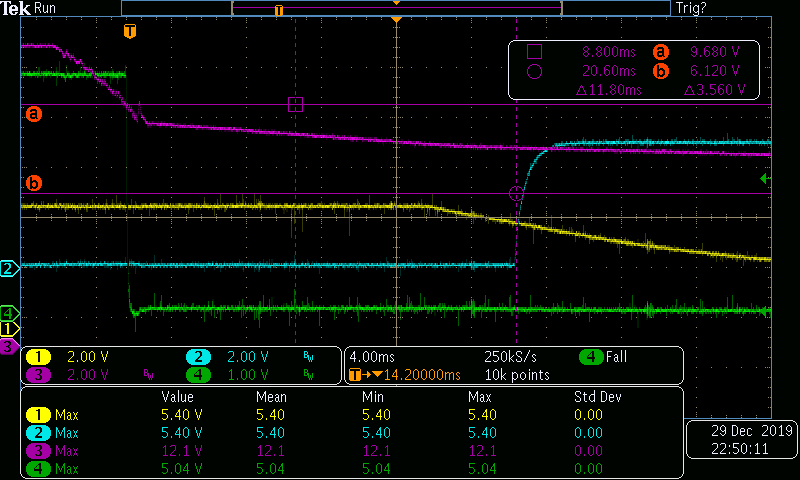Click the Δ3.560 V delta voltage readout

[x=714, y=90]
